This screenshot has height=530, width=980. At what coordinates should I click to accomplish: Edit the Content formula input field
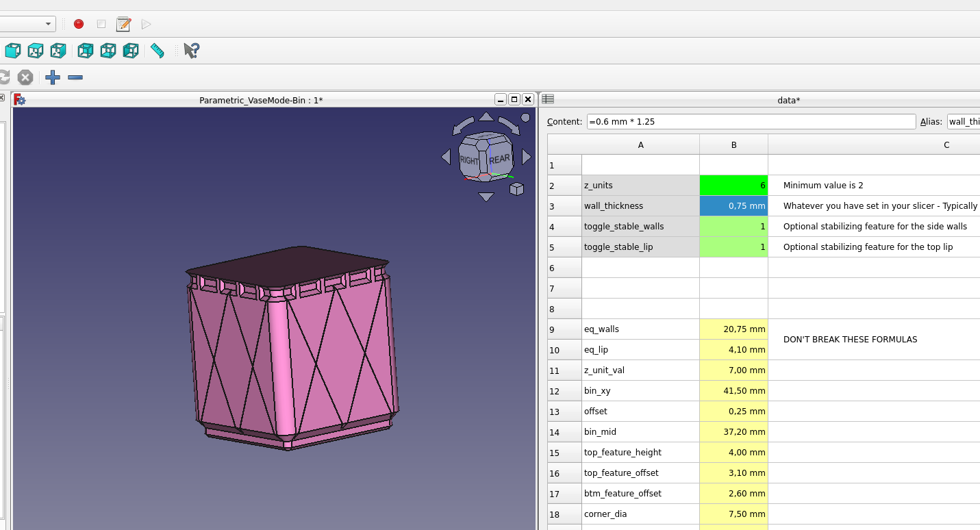(x=751, y=121)
